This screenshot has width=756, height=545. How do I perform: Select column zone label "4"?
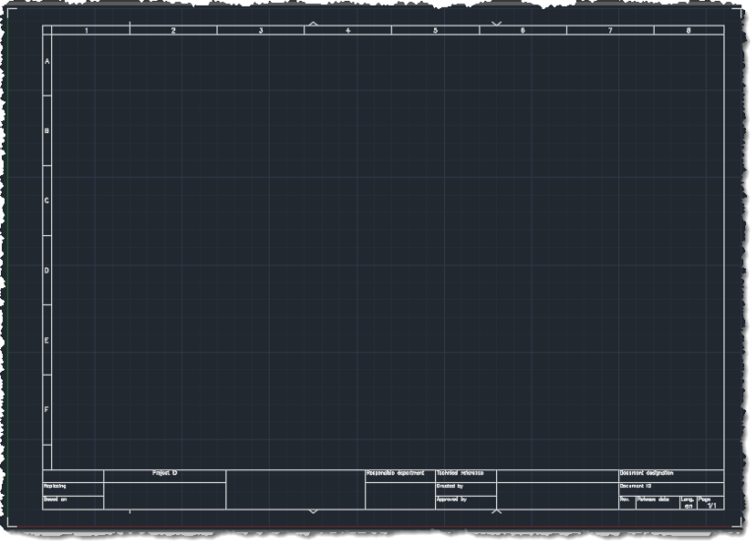(348, 30)
